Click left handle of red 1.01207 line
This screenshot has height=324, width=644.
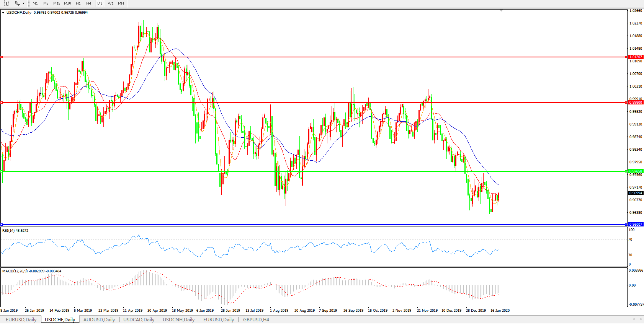(x=2, y=57)
